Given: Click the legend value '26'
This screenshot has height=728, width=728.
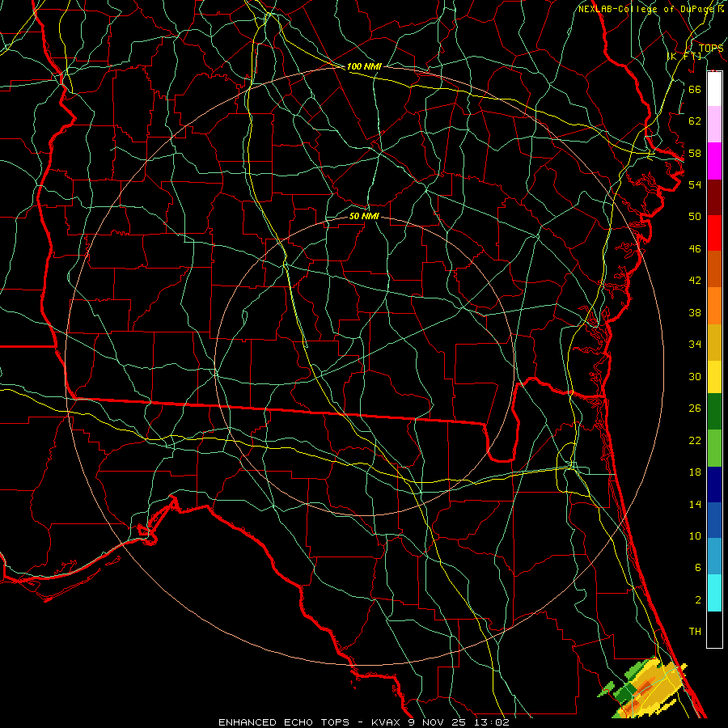Looking at the screenshot, I should 695,408.
